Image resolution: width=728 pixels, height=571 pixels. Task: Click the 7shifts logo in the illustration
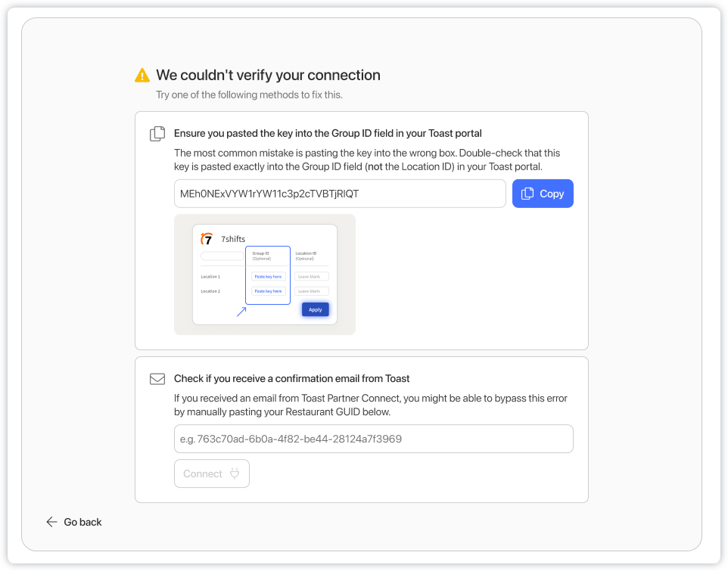(207, 239)
